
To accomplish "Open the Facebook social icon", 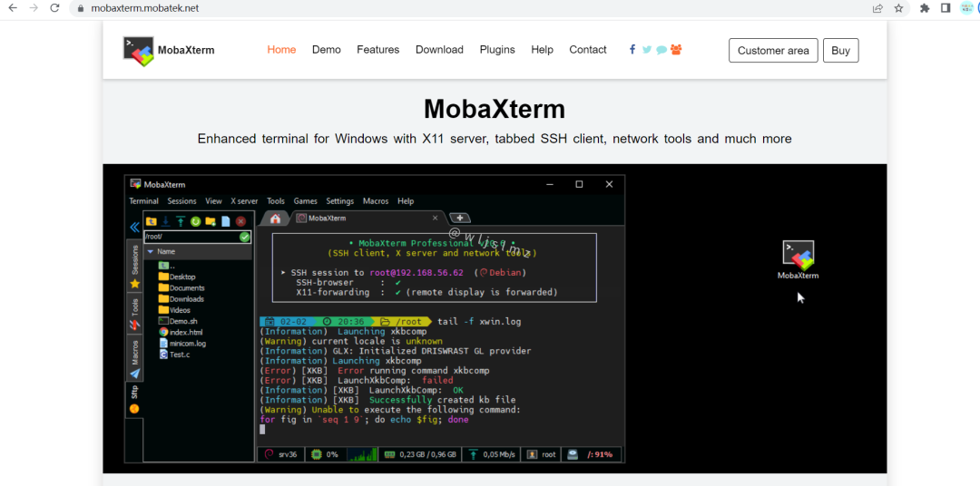I will [x=632, y=49].
